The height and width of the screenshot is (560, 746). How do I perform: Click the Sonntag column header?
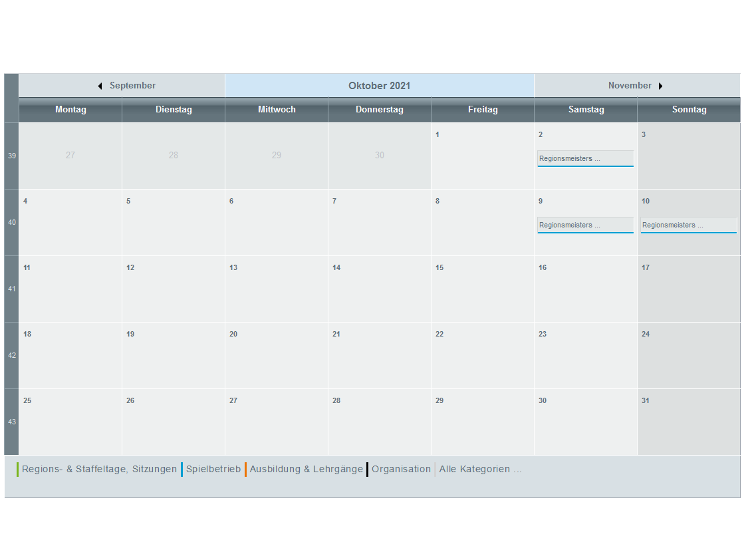(689, 110)
